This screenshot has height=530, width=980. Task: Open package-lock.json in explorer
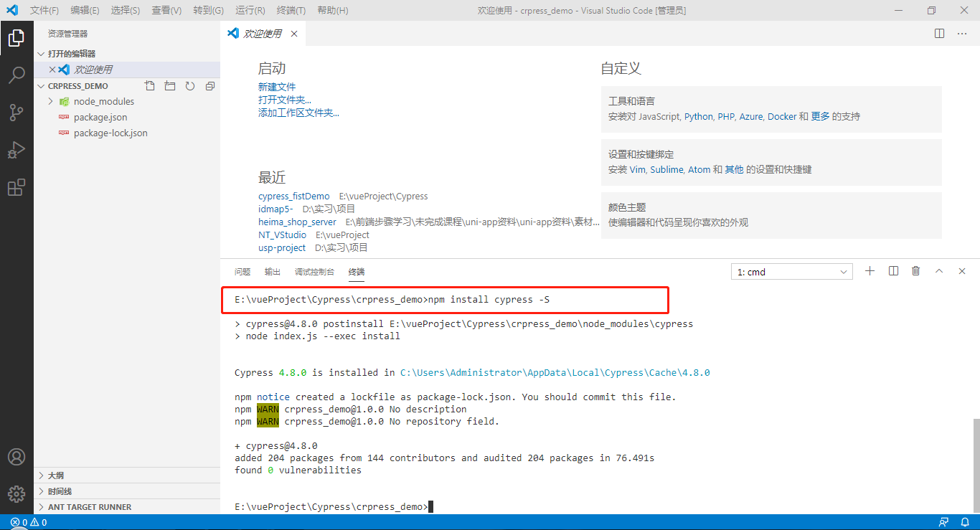click(110, 133)
